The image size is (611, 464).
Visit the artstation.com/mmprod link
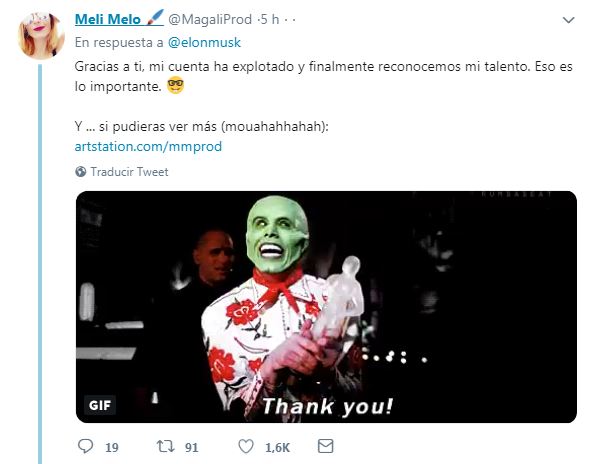click(x=148, y=146)
